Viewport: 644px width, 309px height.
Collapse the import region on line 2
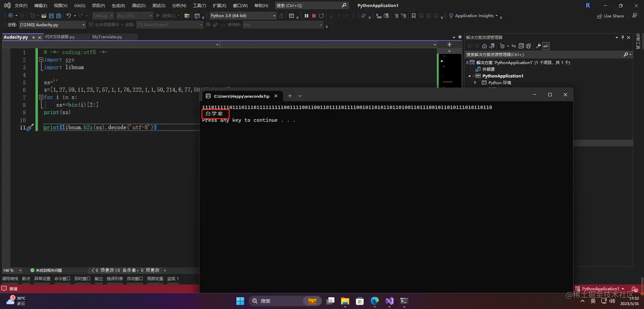pos(41,60)
